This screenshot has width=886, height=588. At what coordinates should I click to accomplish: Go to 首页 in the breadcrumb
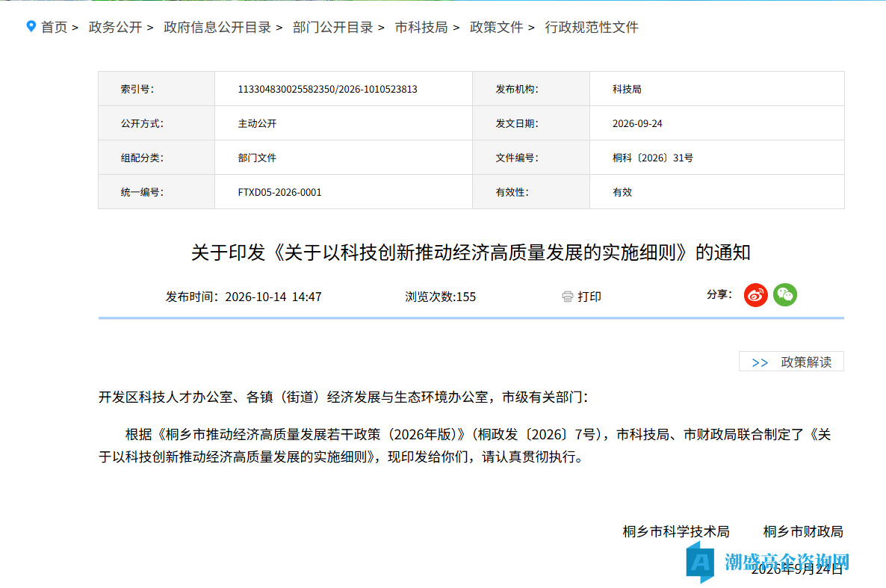55,27
